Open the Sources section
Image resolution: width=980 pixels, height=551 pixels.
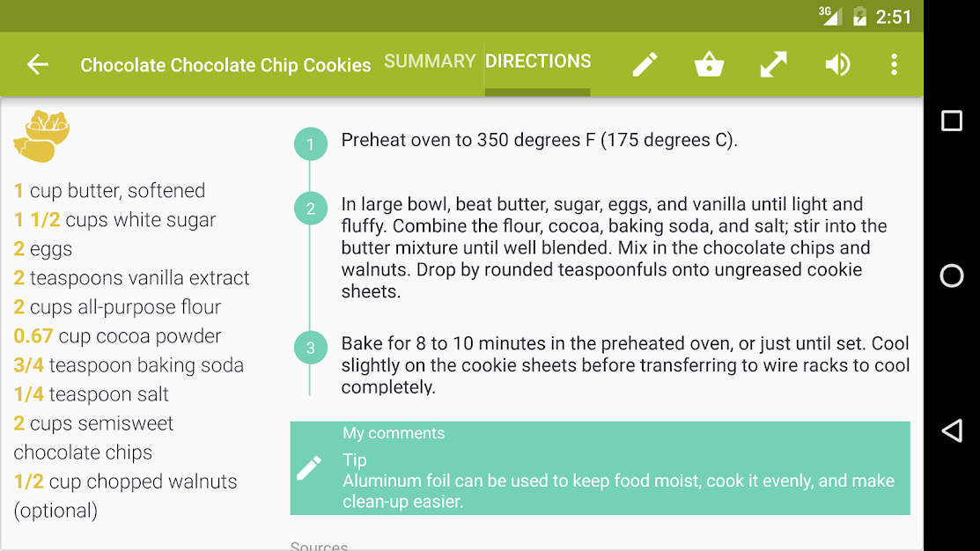pyautogui.click(x=319, y=544)
